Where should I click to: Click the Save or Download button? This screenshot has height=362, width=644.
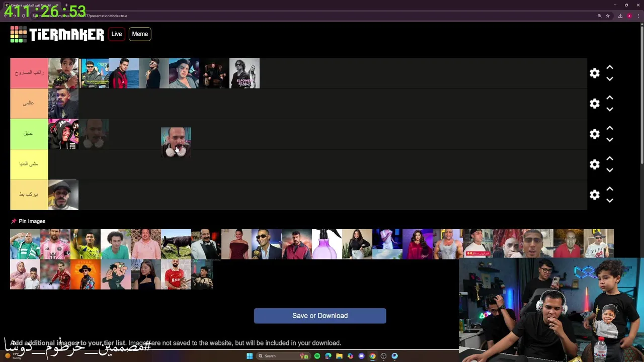[320, 316]
